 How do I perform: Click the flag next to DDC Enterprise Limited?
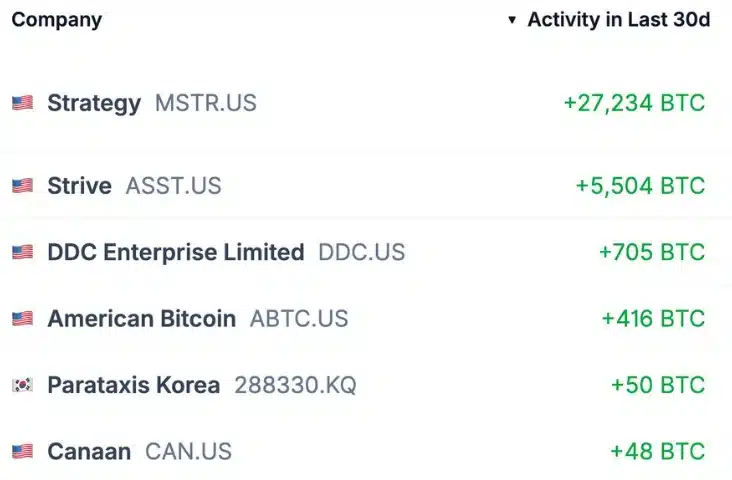(x=22, y=252)
